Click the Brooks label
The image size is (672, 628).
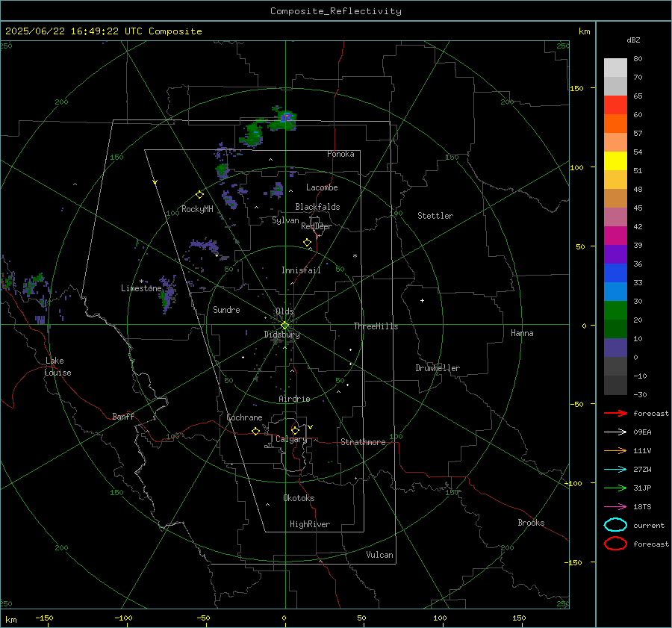click(531, 523)
